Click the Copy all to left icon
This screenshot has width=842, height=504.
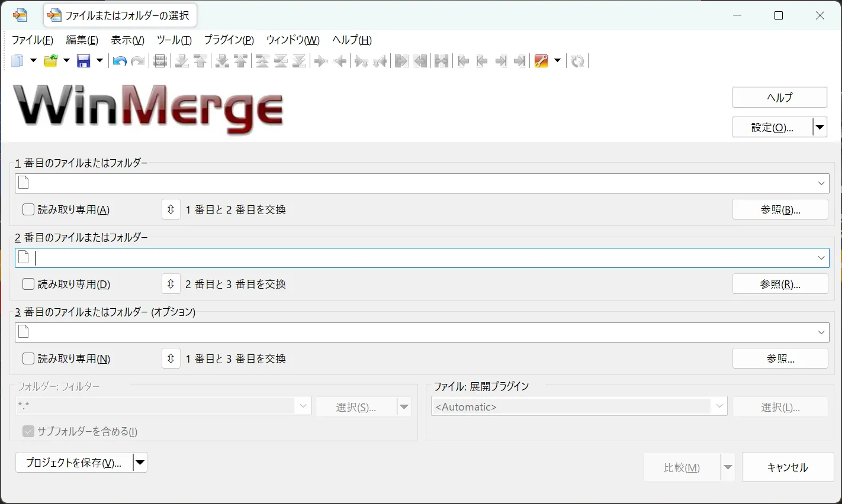420,60
